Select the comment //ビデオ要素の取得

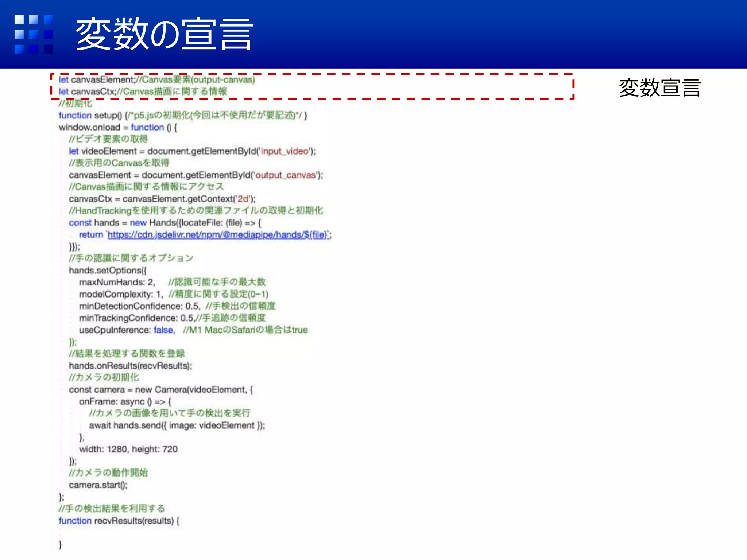pos(108,139)
